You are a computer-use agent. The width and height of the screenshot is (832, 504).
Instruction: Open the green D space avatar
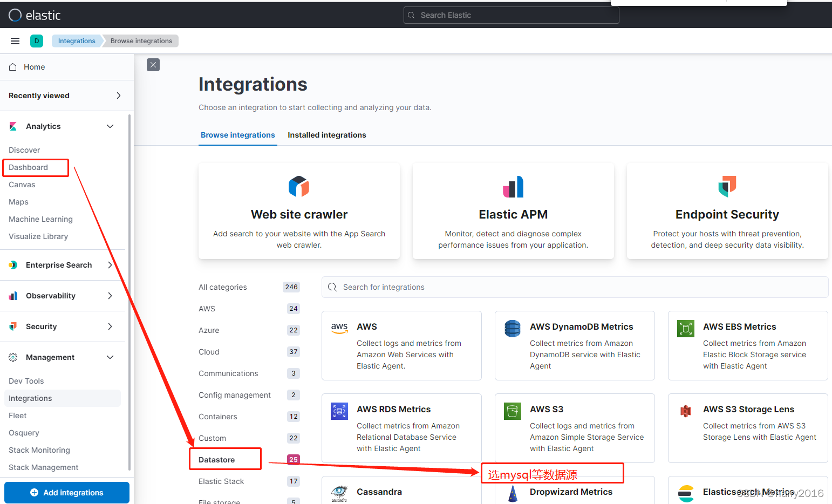37,41
